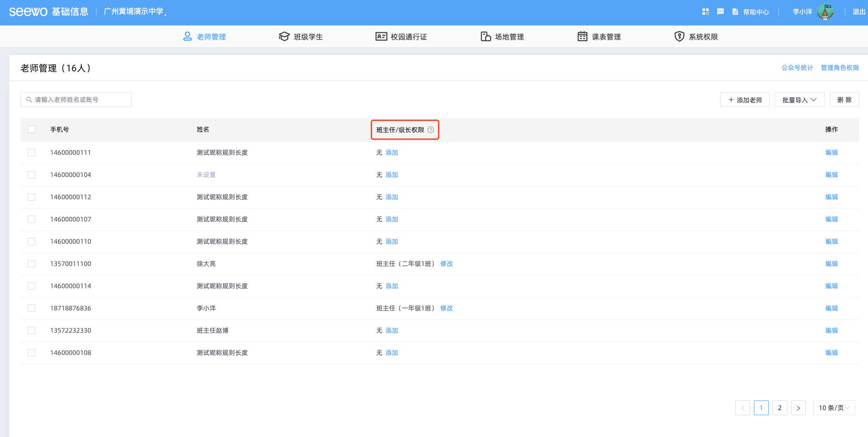Check the row for phone 14600000111

(32, 152)
